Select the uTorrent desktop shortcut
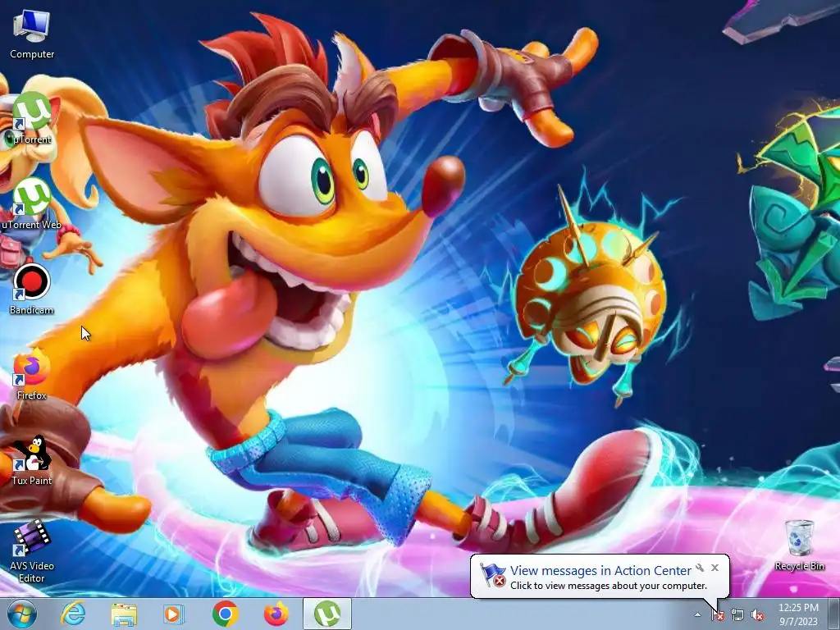 32,119
